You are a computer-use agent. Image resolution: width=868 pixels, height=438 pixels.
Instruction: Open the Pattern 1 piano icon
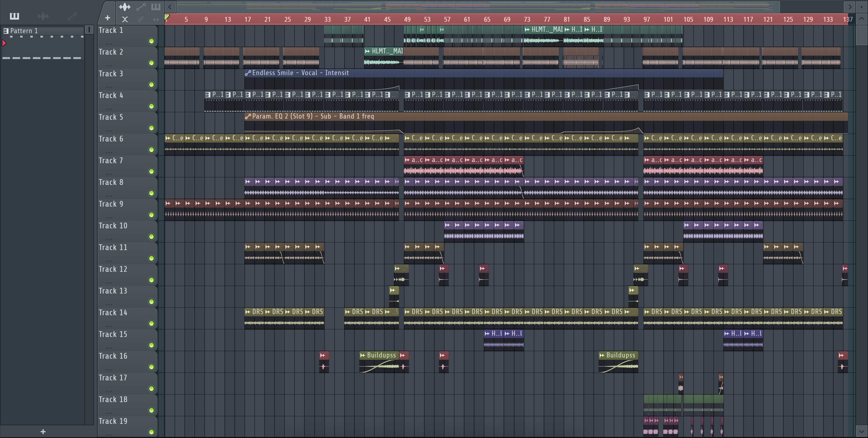tap(6, 31)
